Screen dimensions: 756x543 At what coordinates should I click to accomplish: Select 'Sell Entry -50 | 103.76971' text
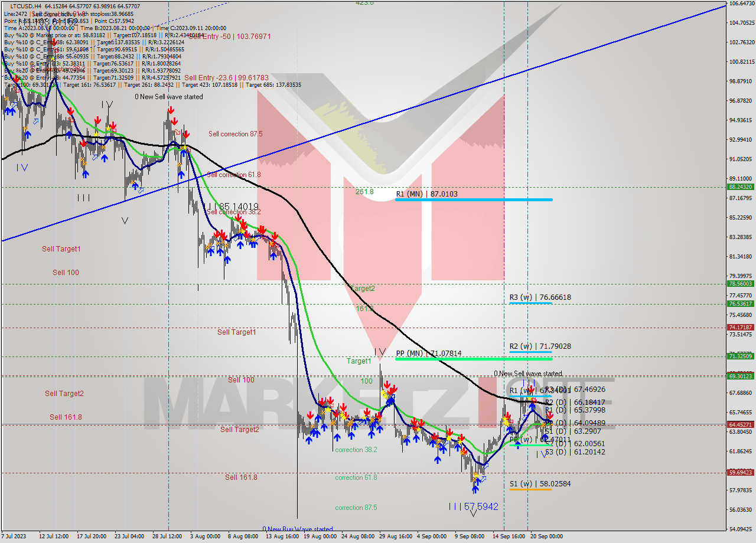point(230,36)
